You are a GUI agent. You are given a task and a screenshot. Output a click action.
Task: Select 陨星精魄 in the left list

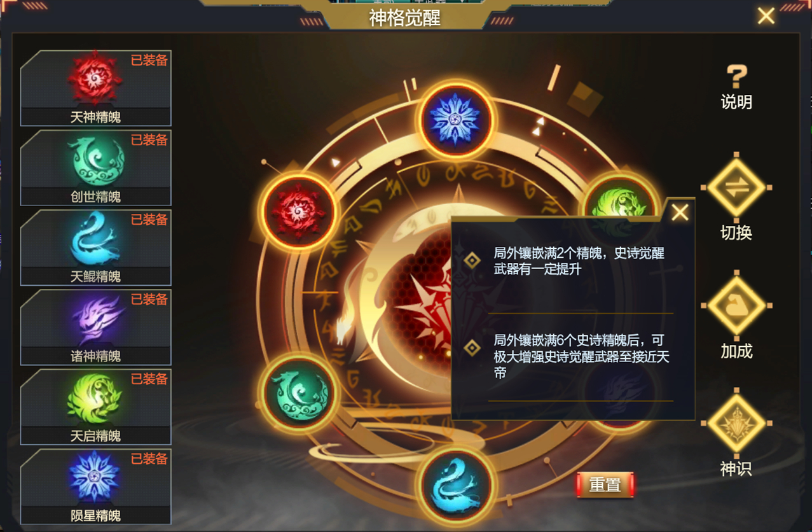pyautogui.click(x=95, y=486)
